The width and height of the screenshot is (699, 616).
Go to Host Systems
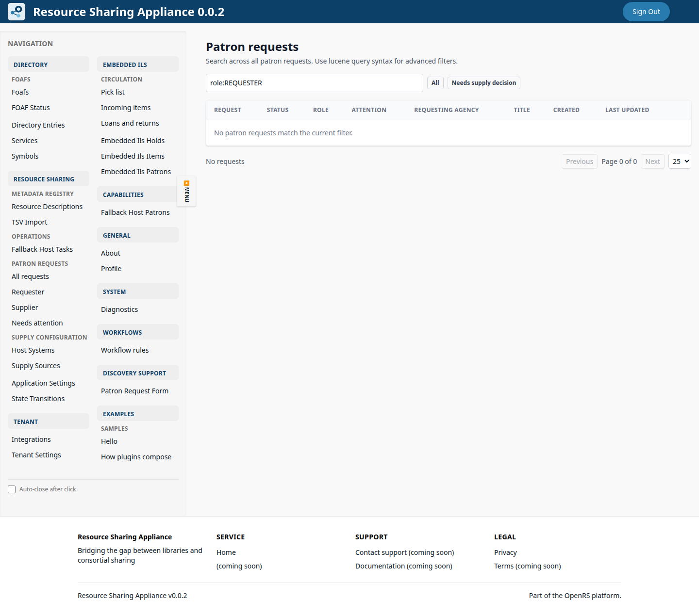33,350
